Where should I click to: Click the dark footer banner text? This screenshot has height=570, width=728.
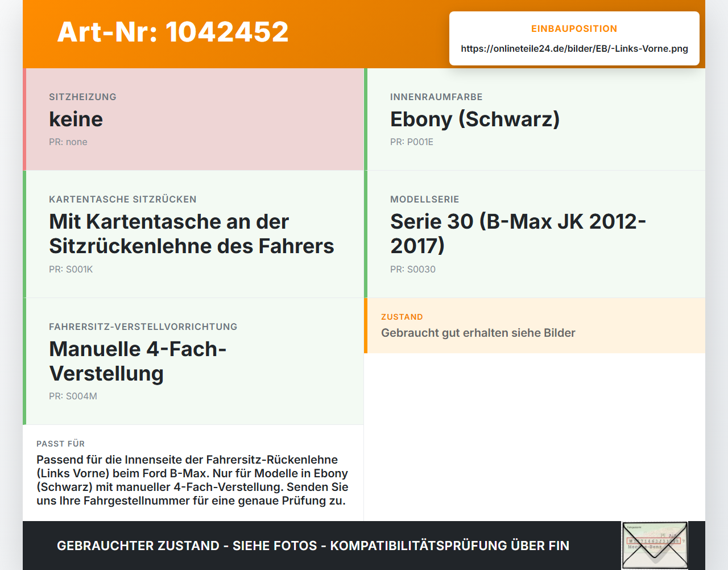[313, 546]
